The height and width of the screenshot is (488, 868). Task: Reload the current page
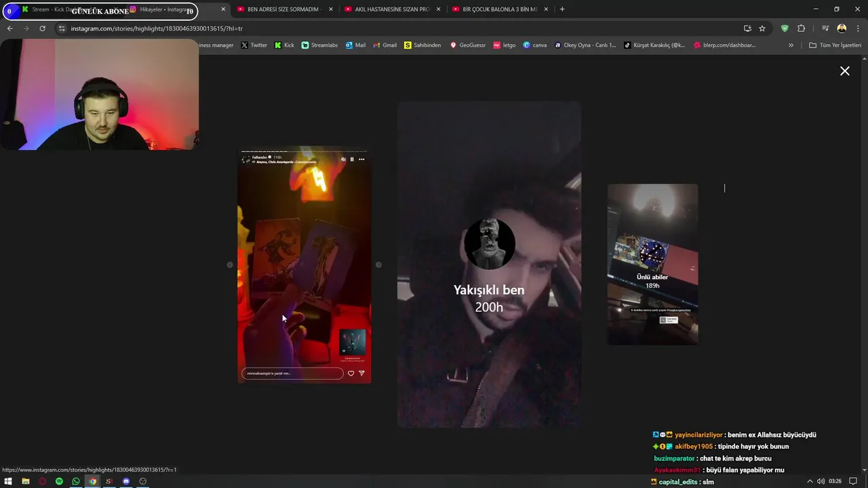(x=42, y=28)
